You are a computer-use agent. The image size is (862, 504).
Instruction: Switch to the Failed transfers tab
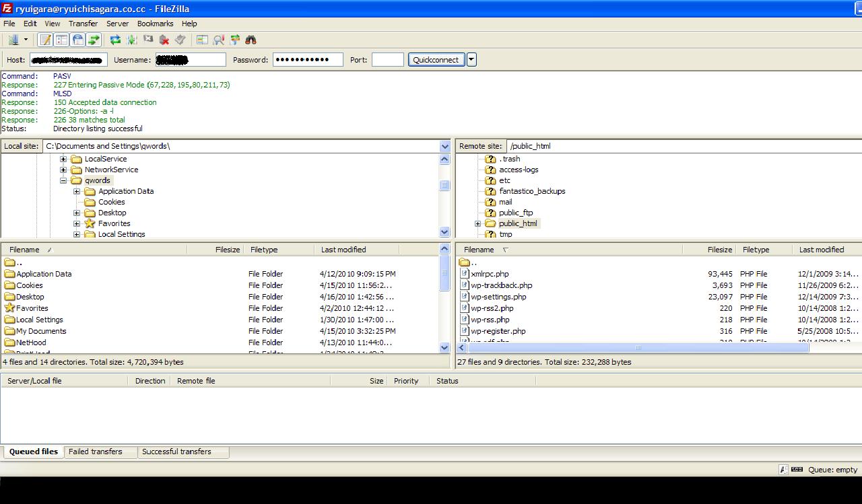coord(96,452)
